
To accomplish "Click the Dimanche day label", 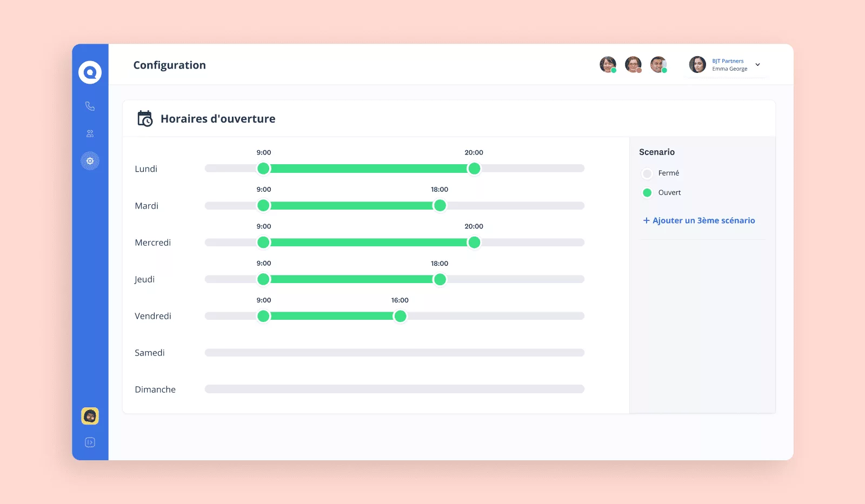I will pos(155,389).
